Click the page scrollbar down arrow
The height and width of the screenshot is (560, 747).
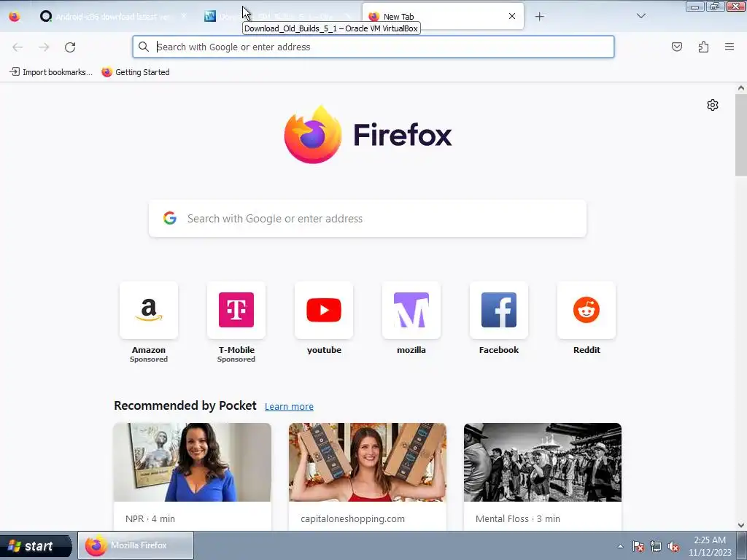741,525
